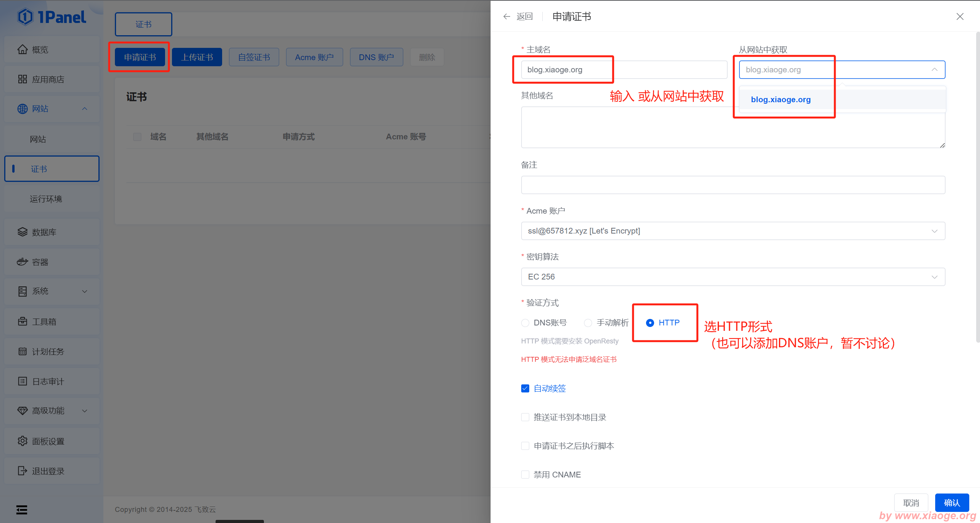Click the 备注 input field
The height and width of the screenshot is (523, 980).
[733, 185]
